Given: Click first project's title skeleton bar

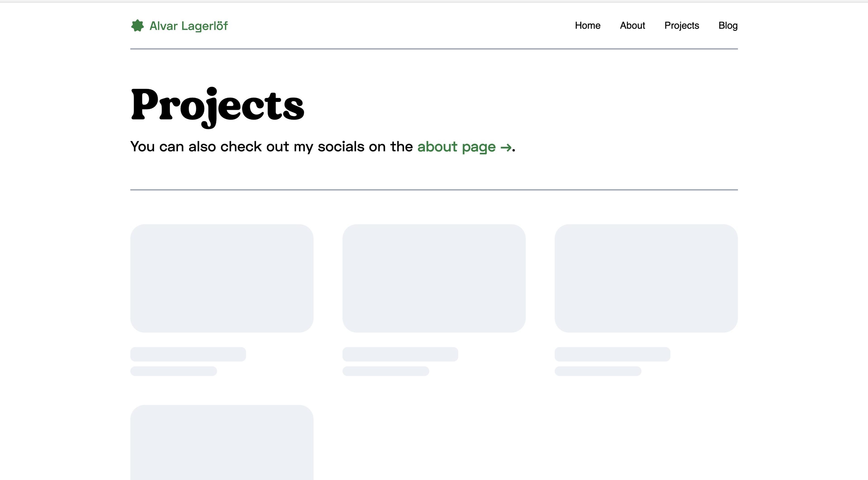Looking at the screenshot, I should (188, 354).
